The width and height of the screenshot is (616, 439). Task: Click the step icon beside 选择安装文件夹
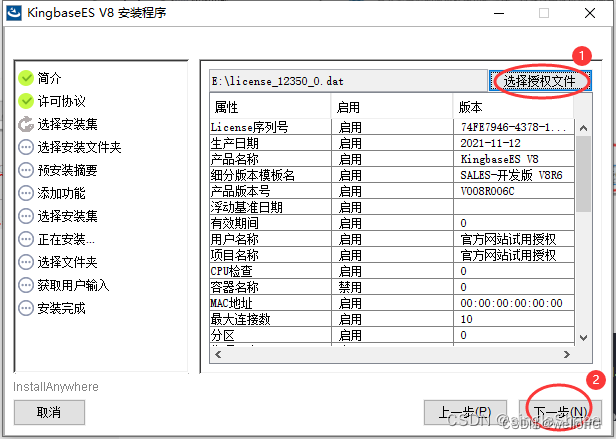(26, 147)
